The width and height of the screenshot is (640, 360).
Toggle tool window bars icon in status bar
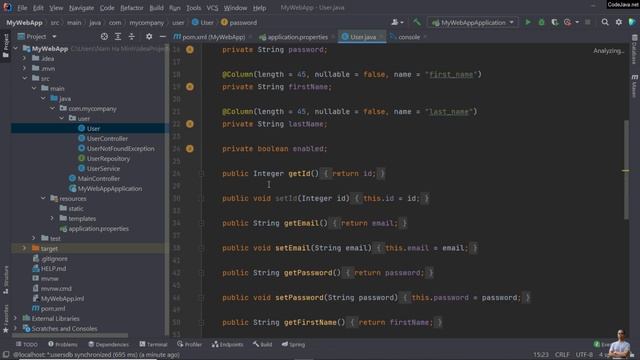click(x=6, y=355)
